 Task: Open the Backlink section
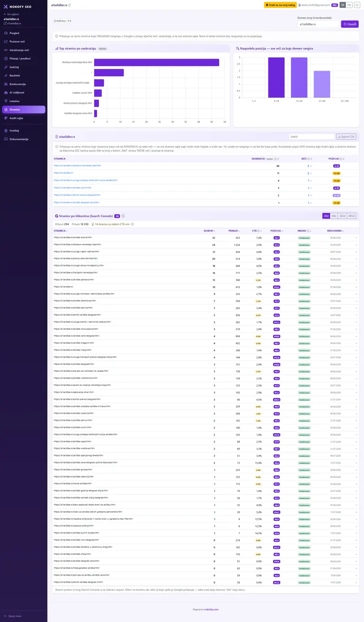point(24,76)
